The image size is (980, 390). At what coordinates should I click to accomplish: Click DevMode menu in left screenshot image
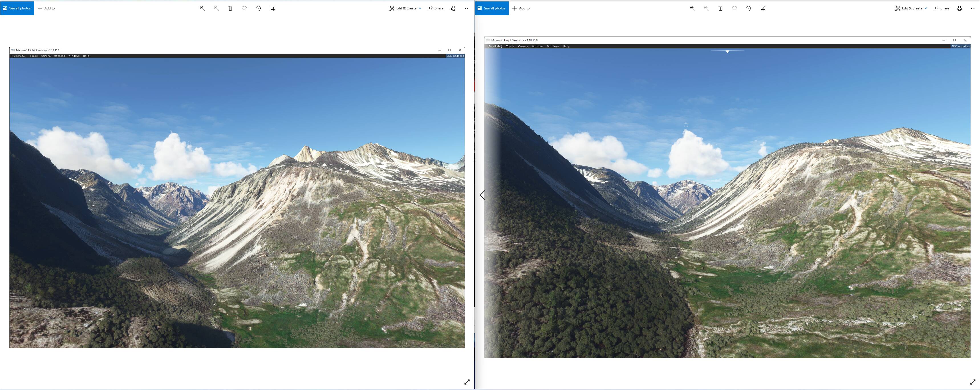19,56
